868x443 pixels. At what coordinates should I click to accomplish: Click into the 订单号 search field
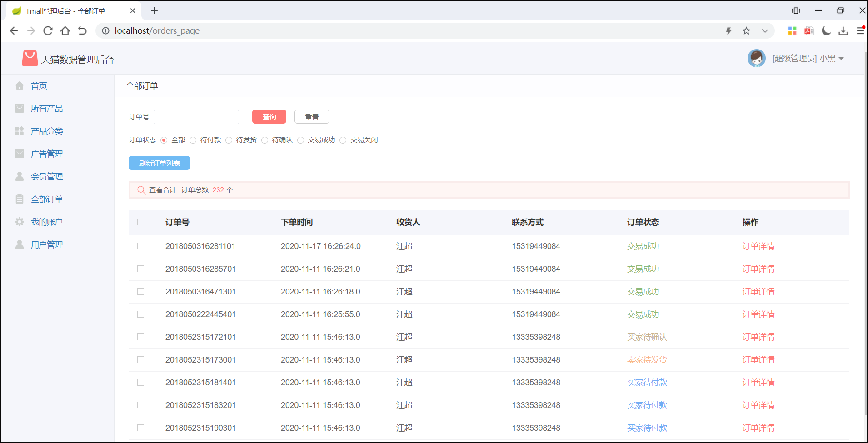pyautogui.click(x=196, y=117)
